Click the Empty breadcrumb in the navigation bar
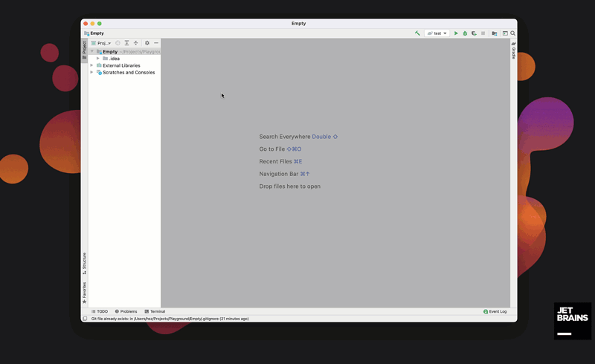The height and width of the screenshot is (364, 595). [x=94, y=33]
